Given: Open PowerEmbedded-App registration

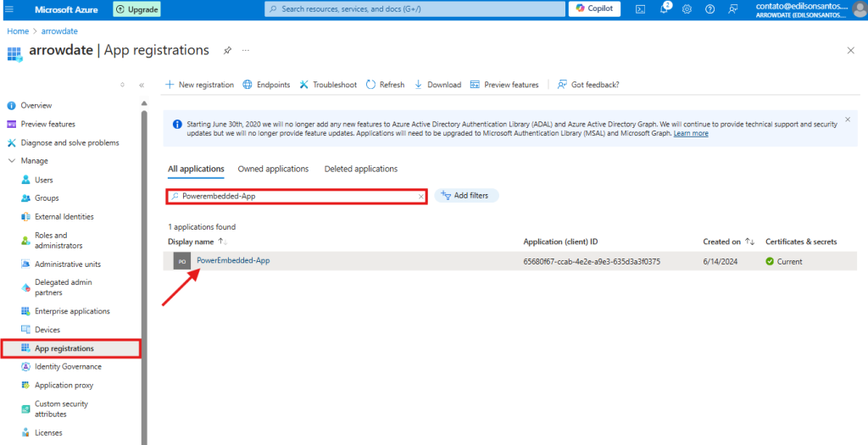Looking at the screenshot, I should pos(233,260).
